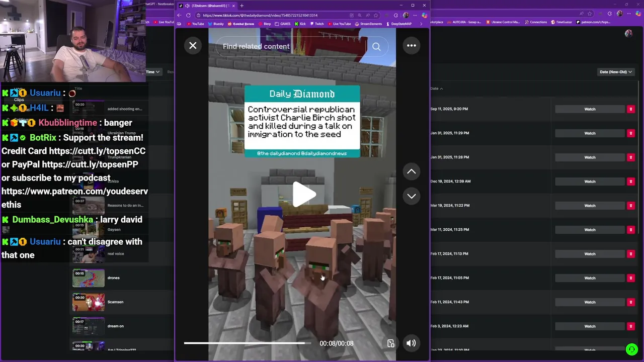Watch the clip dated Jan 31, 2025, 11:28 PM
This screenshot has height=362, width=644.
tap(590, 157)
